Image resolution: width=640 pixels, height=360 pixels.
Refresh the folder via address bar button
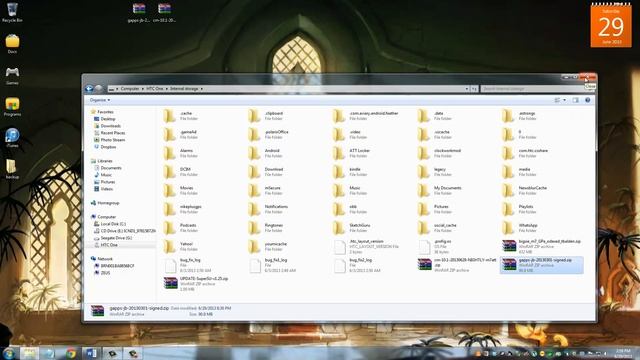click(474, 89)
